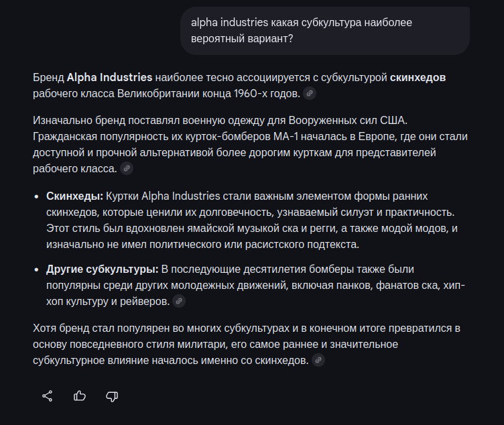
Task: Click the share icon below the response
Action: 48,396
